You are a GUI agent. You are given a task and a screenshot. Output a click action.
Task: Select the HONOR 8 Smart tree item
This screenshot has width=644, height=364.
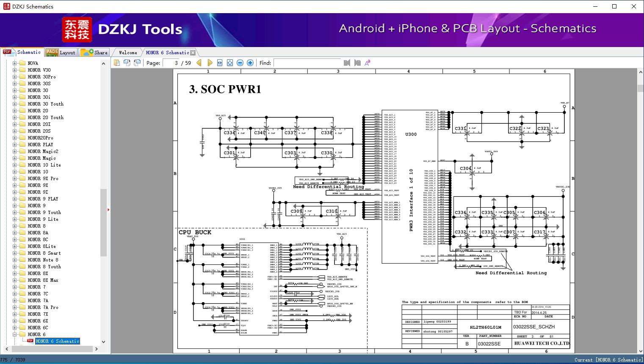tap(44, 253)
